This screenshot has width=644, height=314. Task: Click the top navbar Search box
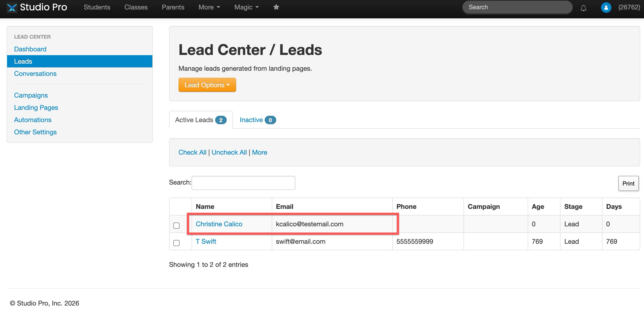(517, 7)
